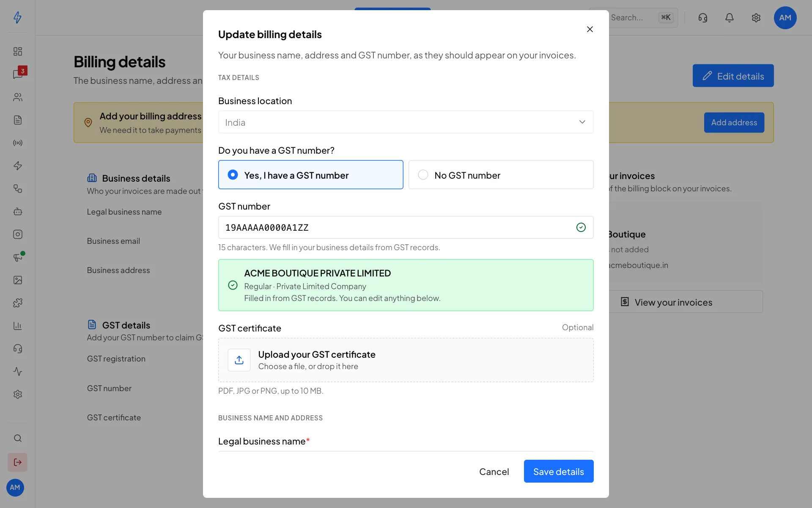Viewport: 812px width, 508px height.
Task: Expand the Business location dropdown
Action: [406, 122]
